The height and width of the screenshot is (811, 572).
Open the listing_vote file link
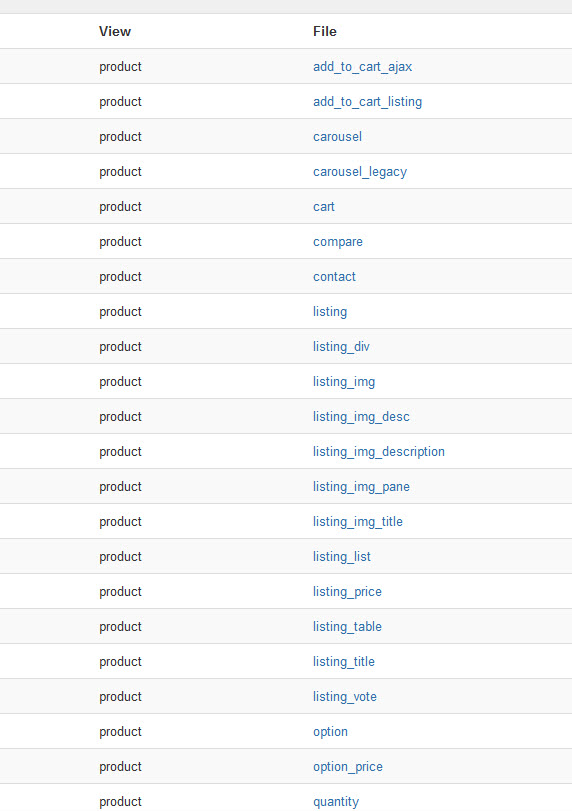(x=344, y=697)
